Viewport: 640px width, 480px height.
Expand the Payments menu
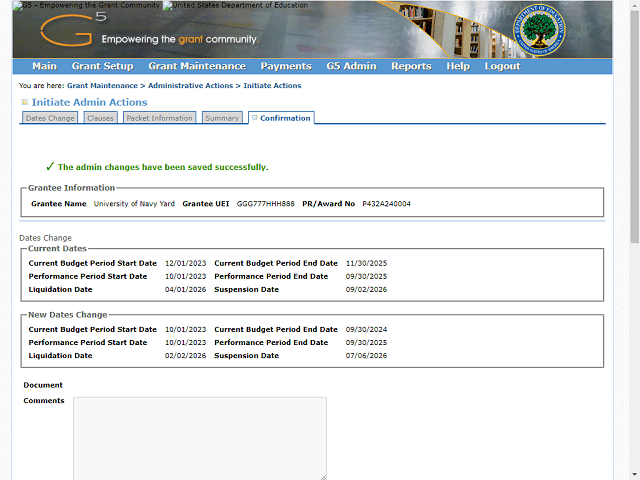click(x=286, y=66)
